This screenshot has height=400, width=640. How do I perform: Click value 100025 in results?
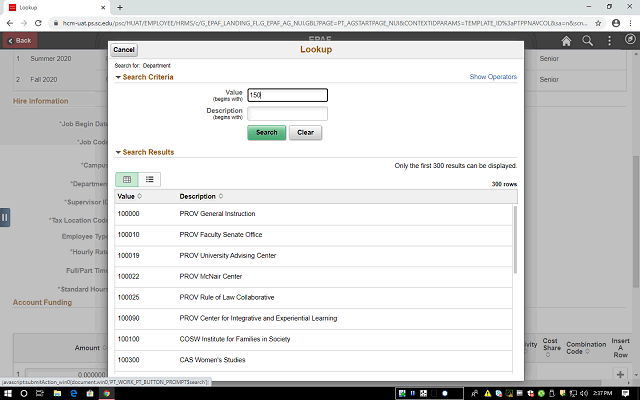click(x=129, y=297)
